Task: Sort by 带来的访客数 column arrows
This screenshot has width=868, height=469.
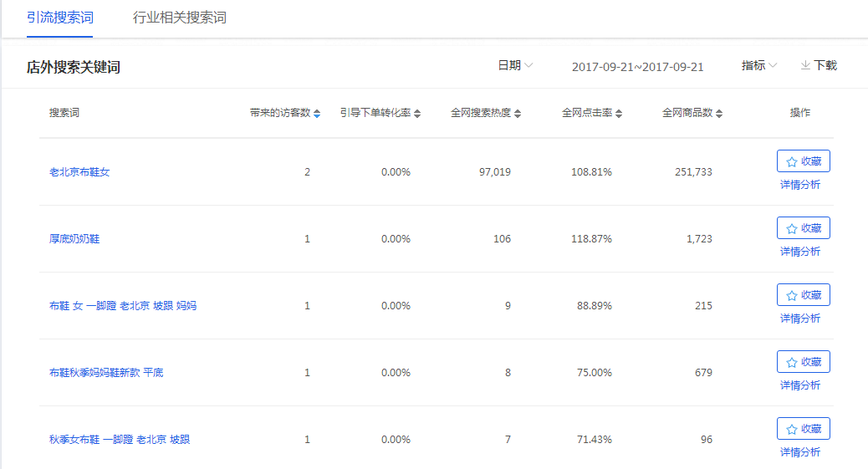Action: click(x=317, y=114)
